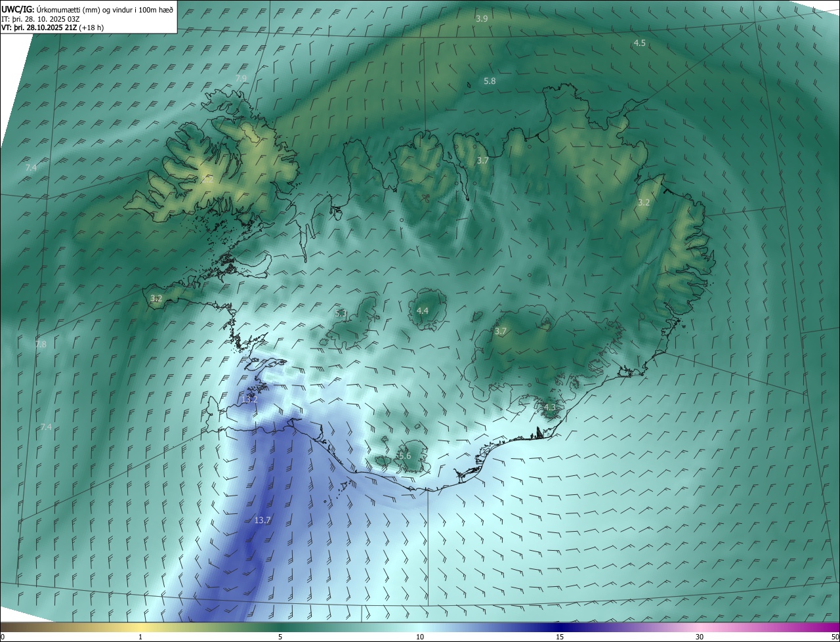The image size is (840, 642).
Task: Click the 3.9 value label on the map
Action: coord(482,19)
